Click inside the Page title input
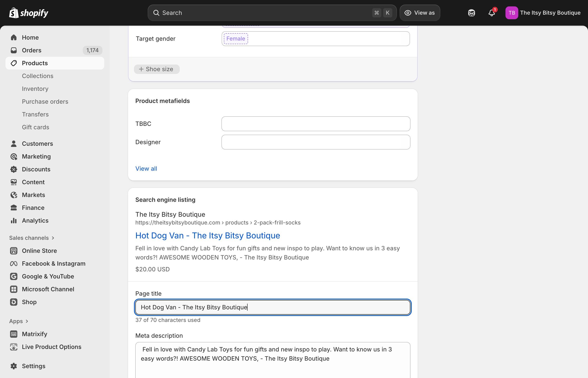 pos(272,307)
